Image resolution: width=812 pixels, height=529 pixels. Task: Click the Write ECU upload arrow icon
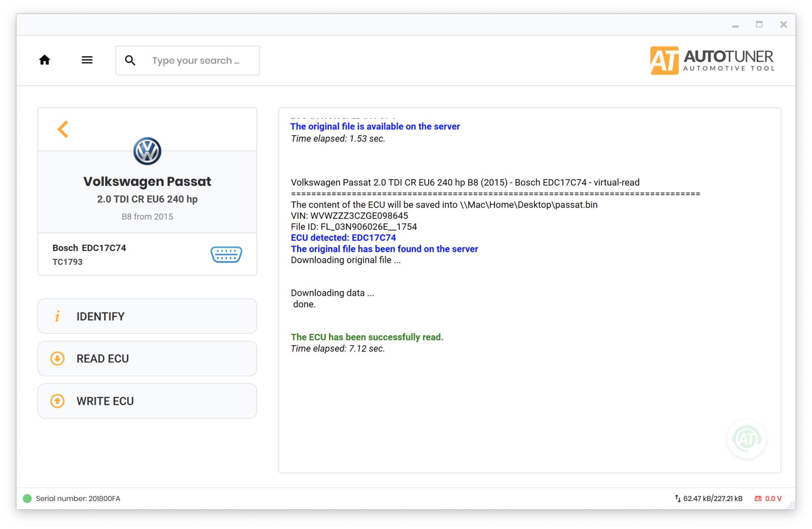[x=57, y=401]
